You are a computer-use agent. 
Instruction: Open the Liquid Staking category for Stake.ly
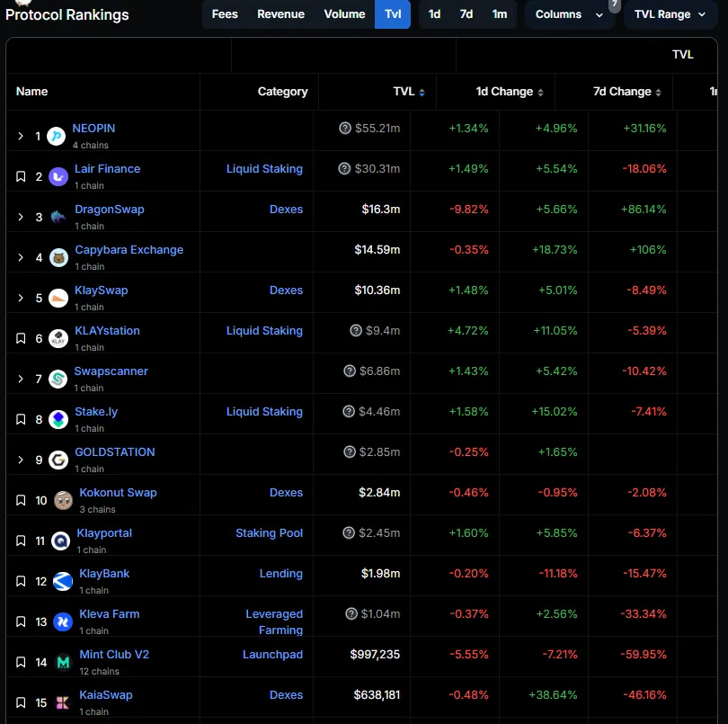[x=264, y=412]
